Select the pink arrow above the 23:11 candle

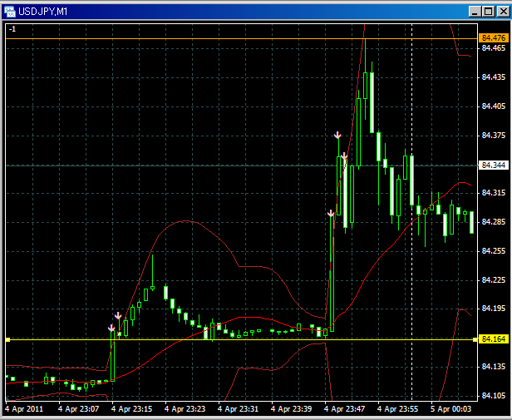pos(118,316)
